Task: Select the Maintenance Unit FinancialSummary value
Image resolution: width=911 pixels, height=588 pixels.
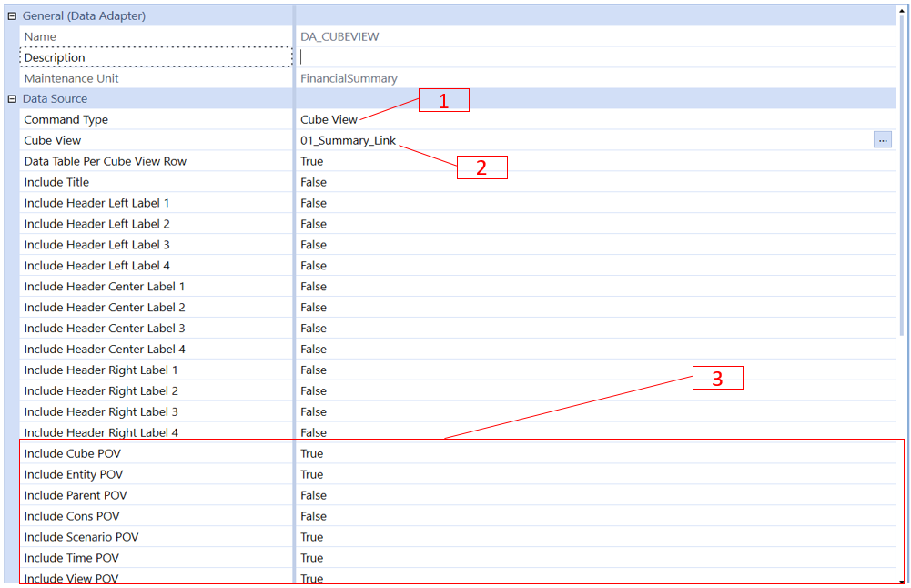Action: tap(349, 79)
